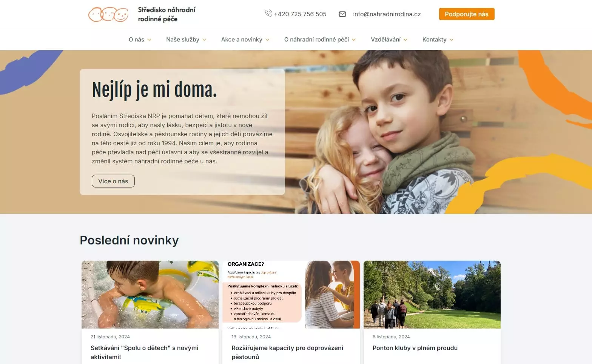Expand the Akce a novinky chevron
592x364 pixels.
click(267, 40)
